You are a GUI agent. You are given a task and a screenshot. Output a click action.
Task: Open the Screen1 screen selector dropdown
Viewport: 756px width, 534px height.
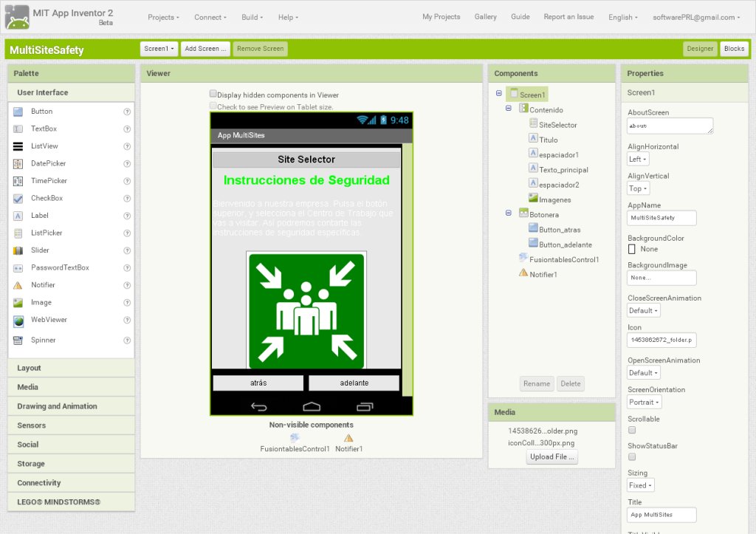159,49
